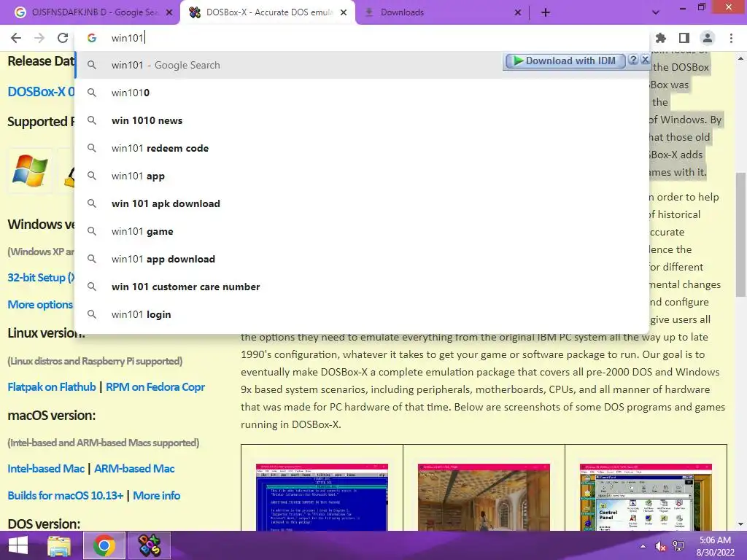
Task: Open the blue DOS text screenshot thumbnail
Action: coord(322,497)
